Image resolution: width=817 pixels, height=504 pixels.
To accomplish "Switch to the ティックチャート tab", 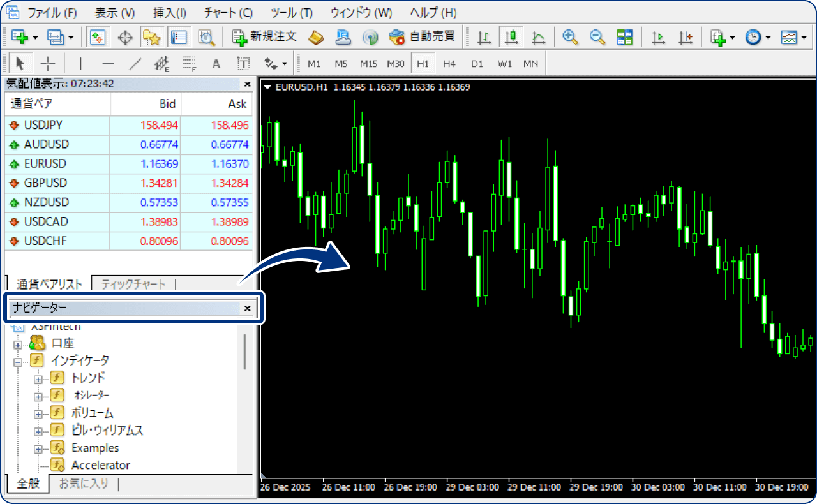I will coord(133,285).
